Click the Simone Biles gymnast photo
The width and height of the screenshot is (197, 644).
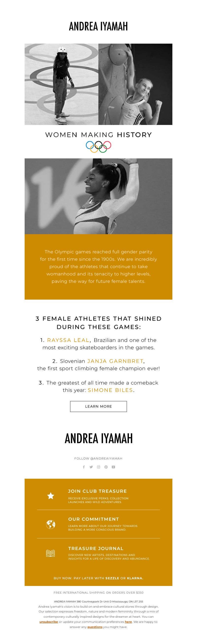click(98, 196)
